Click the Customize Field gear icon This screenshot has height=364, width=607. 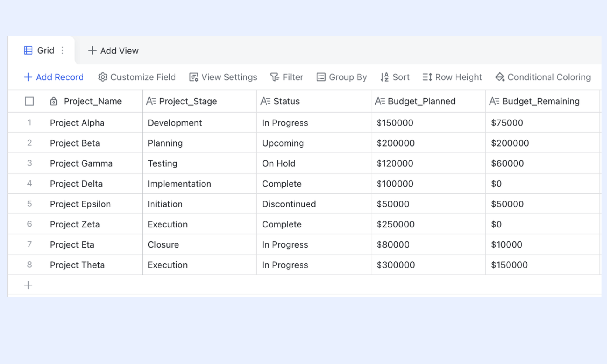pos(103,77)
